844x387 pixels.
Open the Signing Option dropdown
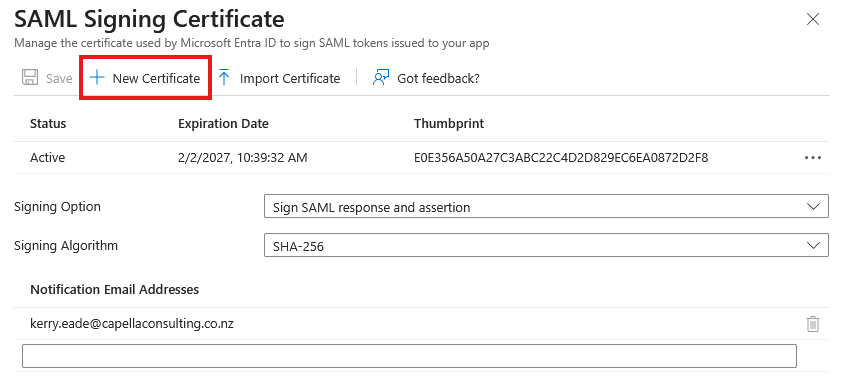(x=546, y=207)
